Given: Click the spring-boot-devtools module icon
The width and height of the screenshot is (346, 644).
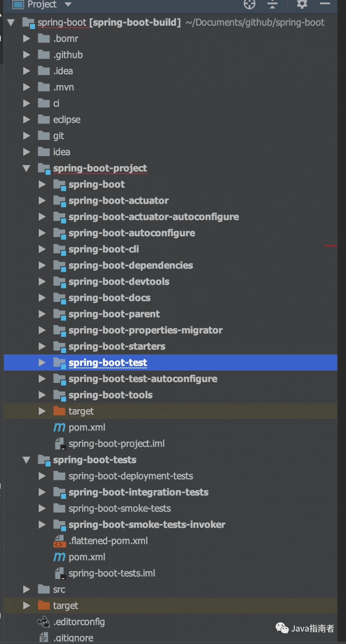Looking at the screenshot, I should click(60, 282).
